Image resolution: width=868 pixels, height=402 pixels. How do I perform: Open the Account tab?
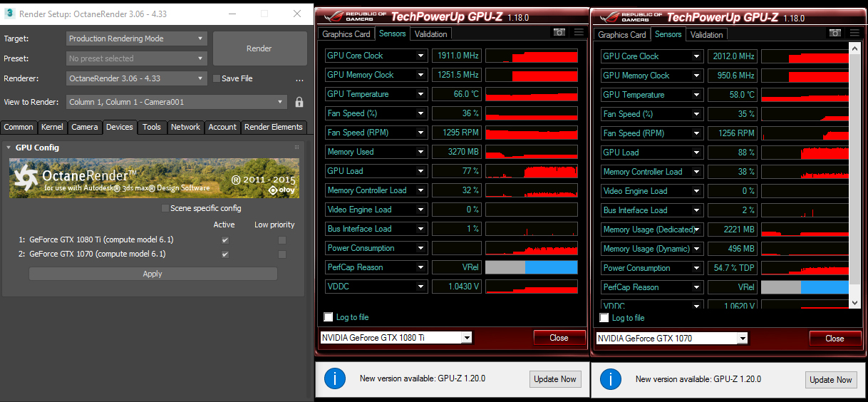(x=222, y=127)
